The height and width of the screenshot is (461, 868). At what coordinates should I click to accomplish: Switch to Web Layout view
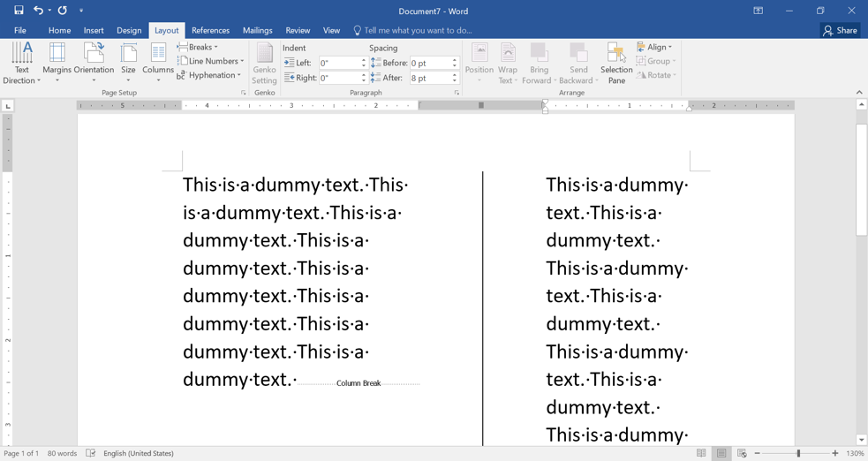(x=742, y=453)
